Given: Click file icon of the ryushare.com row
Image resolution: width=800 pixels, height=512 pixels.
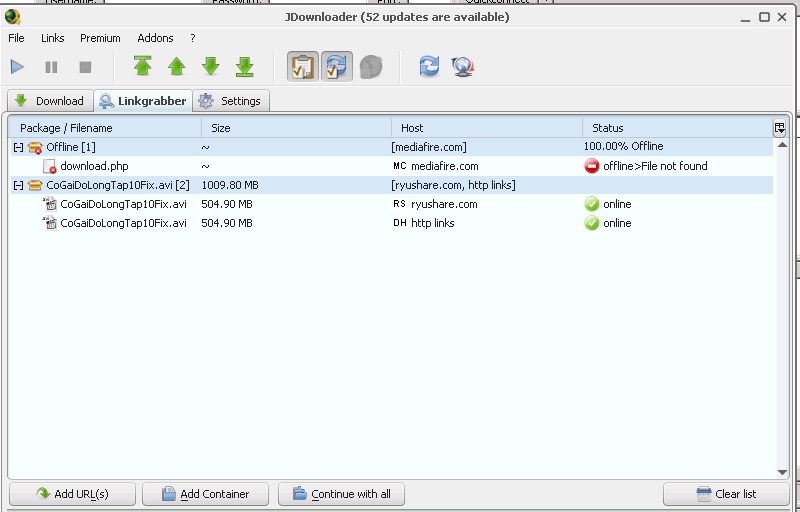Looking at the screenshot, I should point(49,204).
